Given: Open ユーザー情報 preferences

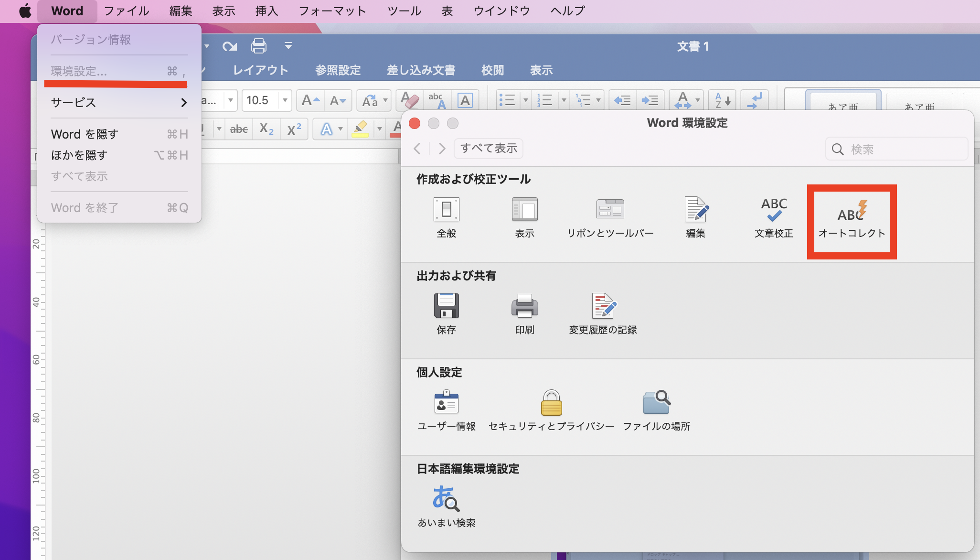Looking at the screenshot, I should (x=447, y=410).
